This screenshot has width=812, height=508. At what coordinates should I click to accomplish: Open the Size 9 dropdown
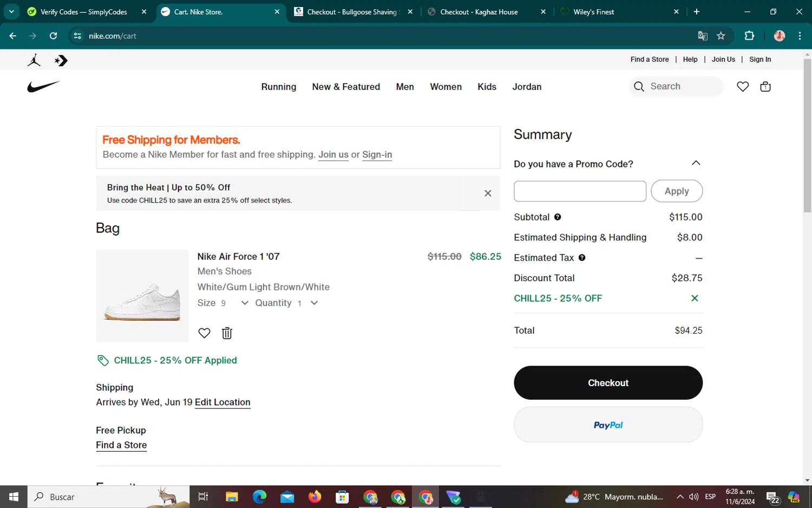pyautogui.click(x=223, y=303)
